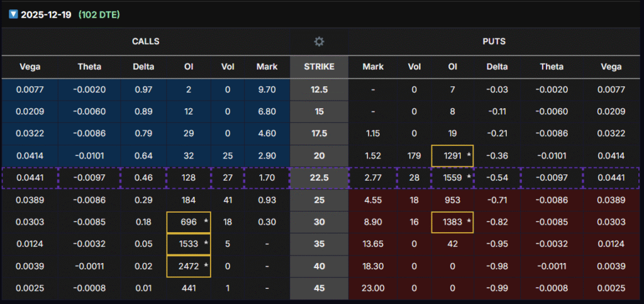Sort by the STRIKE column header
Viewport: 644px width, 304px height.
(x=319, y=67)
